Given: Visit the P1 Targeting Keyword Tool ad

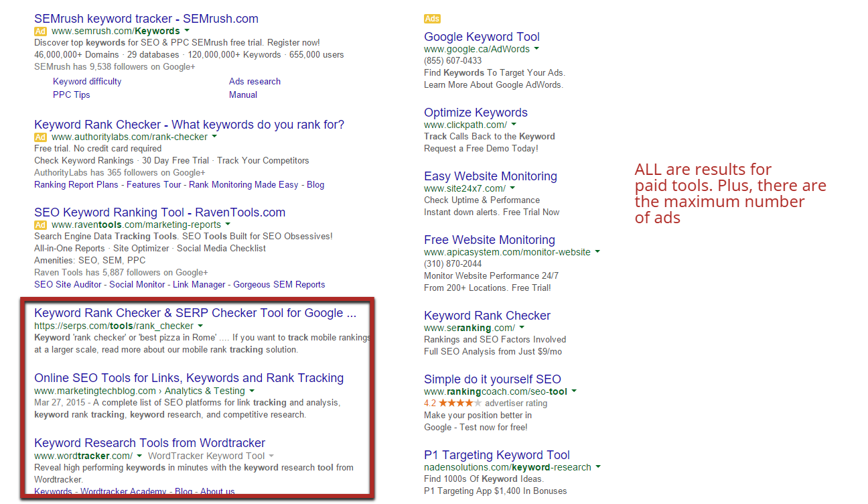Looking at the screenshot, I should click(x=497, y=455).
